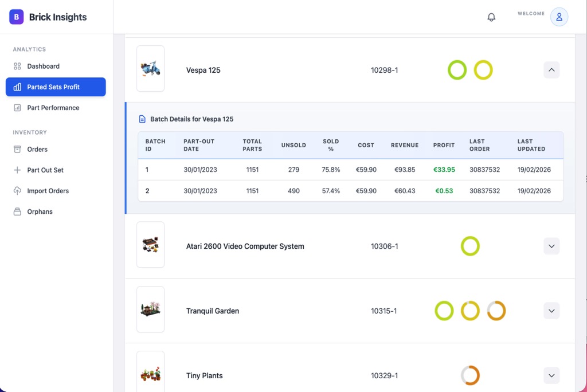
Task: Click the Tranquil Garden set name link
Action: coord(212,311)
